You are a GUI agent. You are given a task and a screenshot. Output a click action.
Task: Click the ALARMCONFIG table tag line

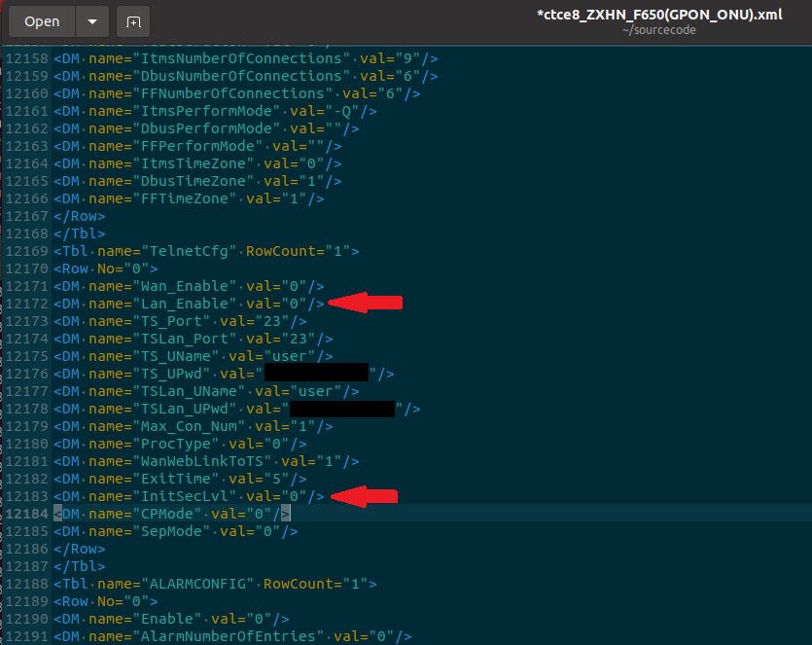215,584
